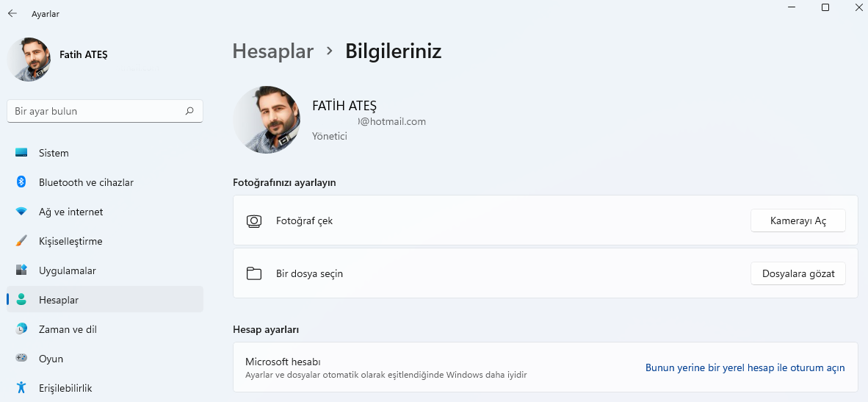This screenshot has height=402, width=868.
Task: Click the Zaman ve dil clock icon
Action: tap(21, 329)
